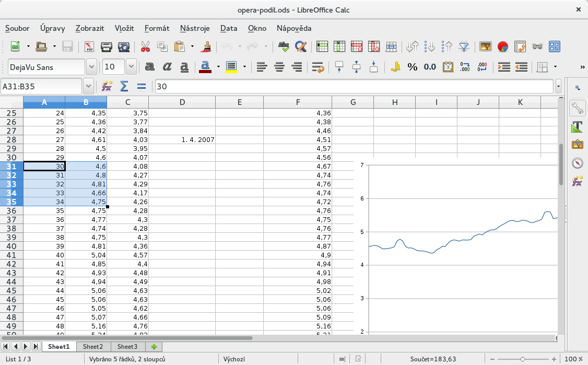Click the formula input line showing 30
Screen dimensions: 588x365
click(x=354, y=86)
